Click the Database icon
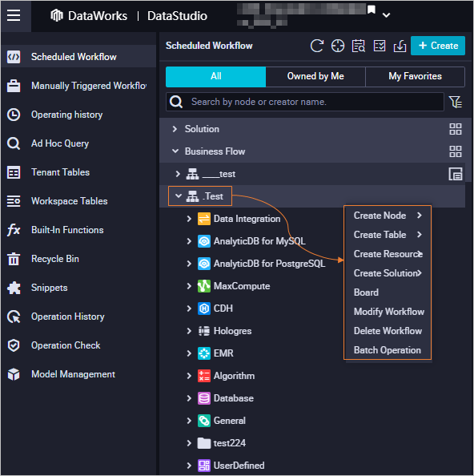Image resolution: width=474 pixels, height=476 pixels. click(204, 398)
